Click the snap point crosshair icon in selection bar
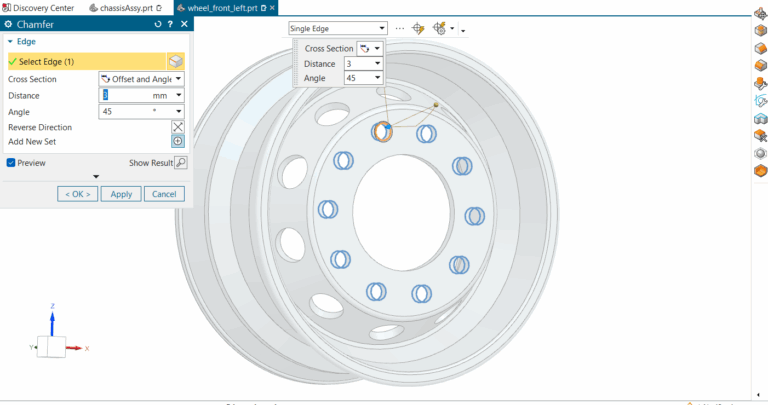Screen dimensions: 768x405 click(418, 29)
